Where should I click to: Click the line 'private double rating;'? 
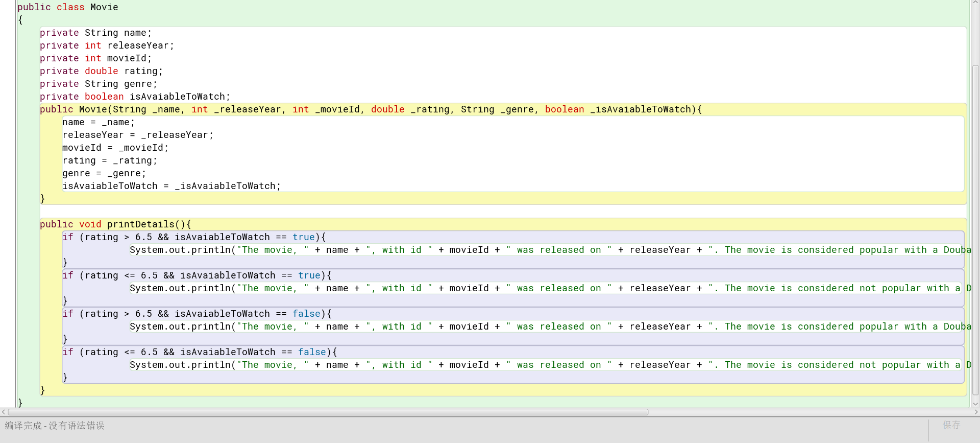(x=102, y=71)
